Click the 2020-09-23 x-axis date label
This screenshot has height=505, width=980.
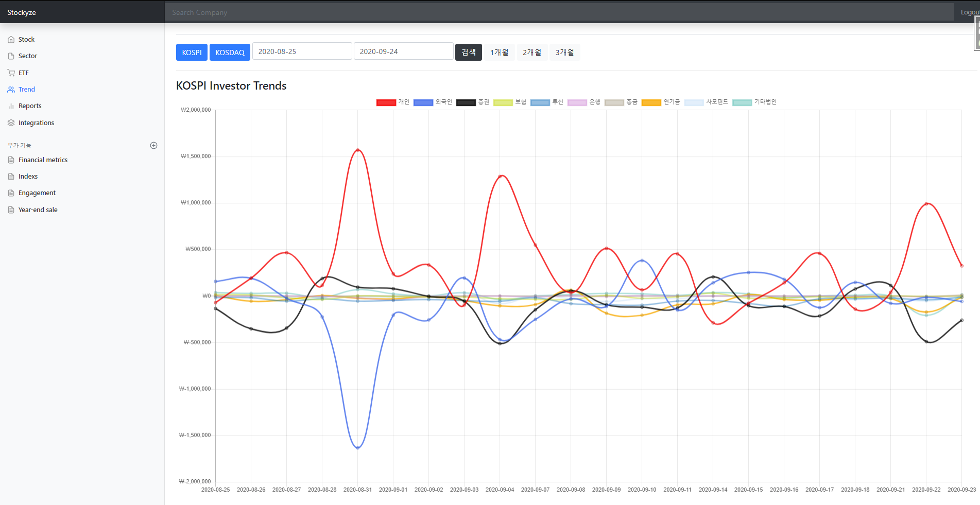[961, 490]
